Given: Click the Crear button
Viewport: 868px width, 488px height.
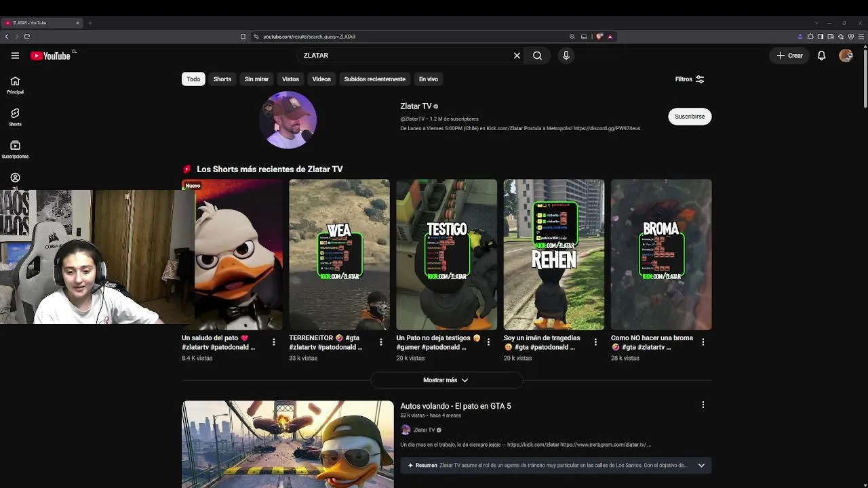Looking at the screenshot, I should point(790,56).
